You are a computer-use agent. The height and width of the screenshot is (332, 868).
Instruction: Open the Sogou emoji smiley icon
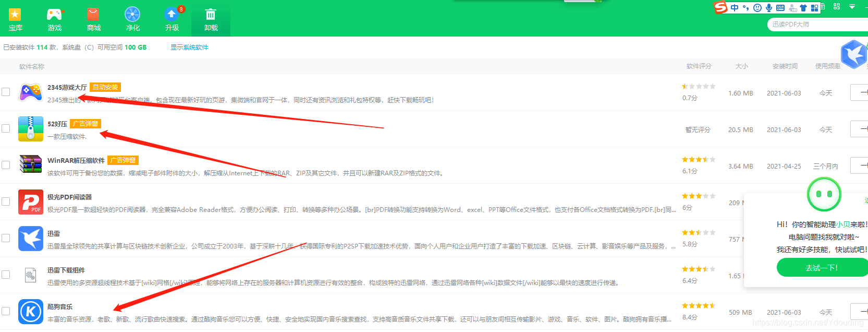click(757, 8)
